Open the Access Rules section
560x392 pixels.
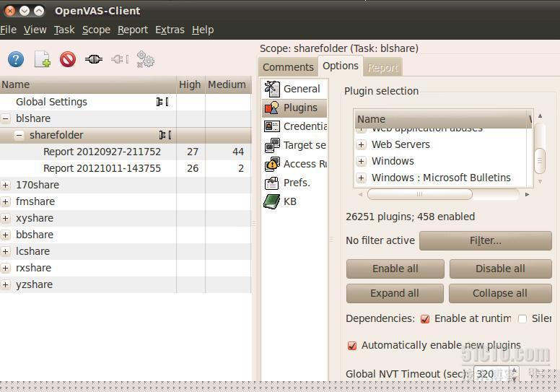[294, 164]
